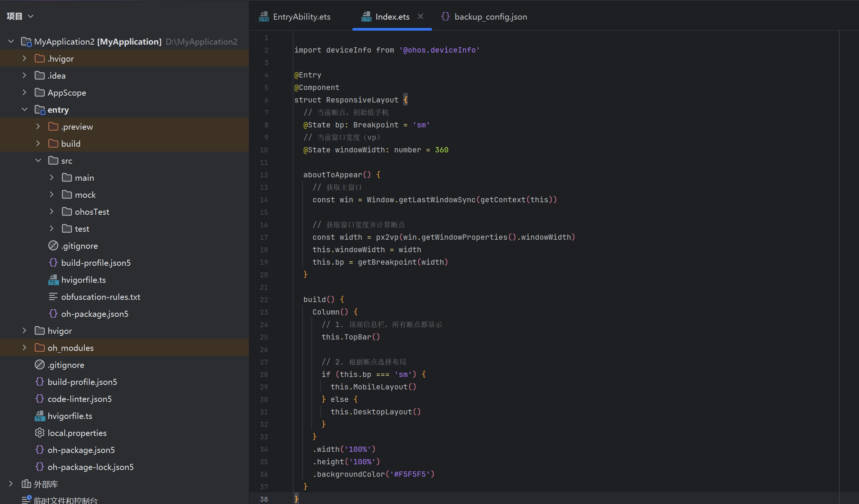This screenshot has width=859, height=504.
Task: Expand the AppScope folder
Action: click(x=25, y=92)
